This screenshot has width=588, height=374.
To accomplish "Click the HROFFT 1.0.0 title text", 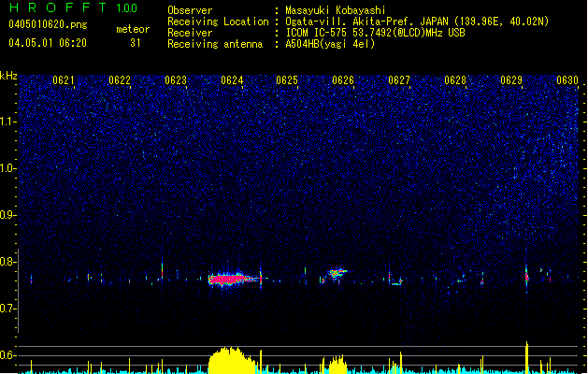I will click(x=74, y=7).
